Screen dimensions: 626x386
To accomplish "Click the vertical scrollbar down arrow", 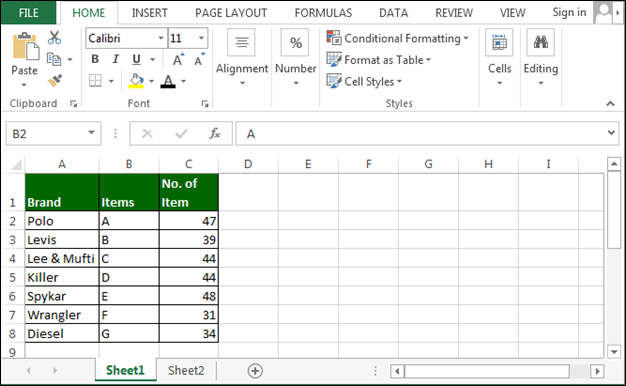I will click(613, 352).
